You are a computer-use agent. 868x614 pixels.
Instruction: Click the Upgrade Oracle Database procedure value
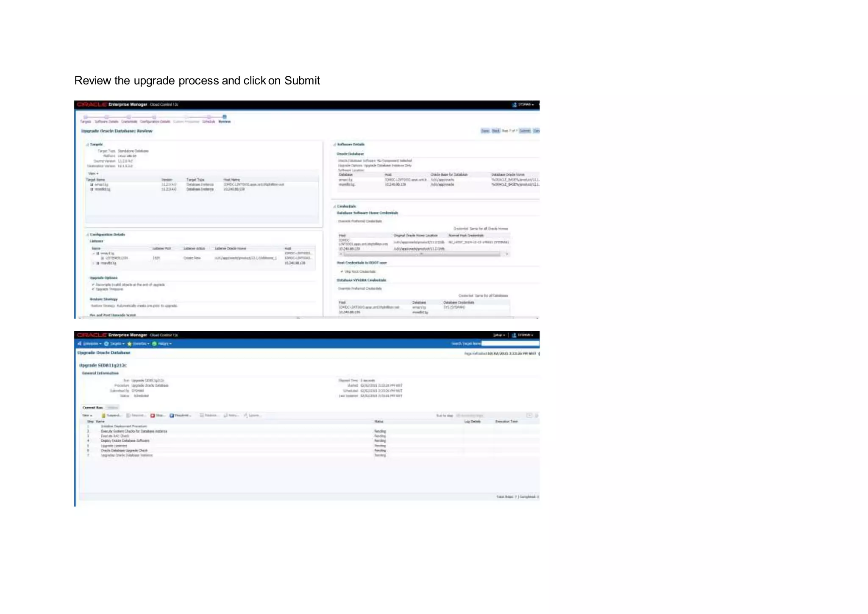point(150,385)
